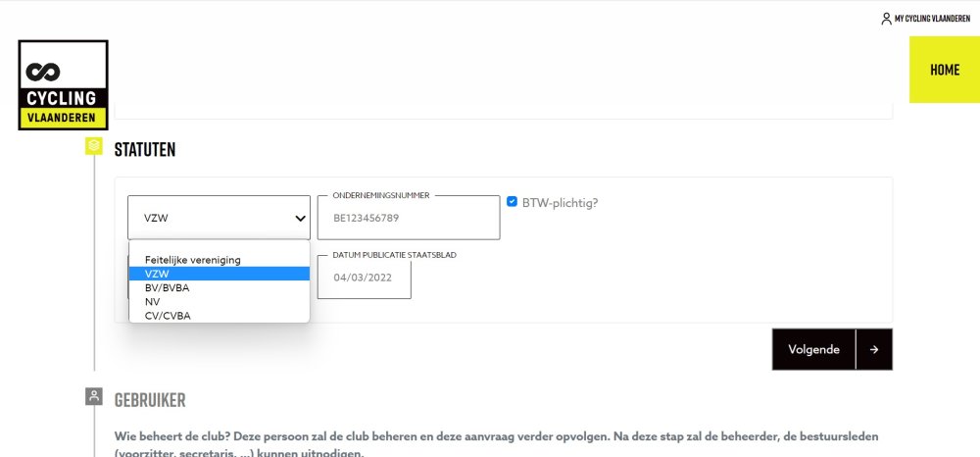Open My Cycling Vlaanderen link

[931, 18]
